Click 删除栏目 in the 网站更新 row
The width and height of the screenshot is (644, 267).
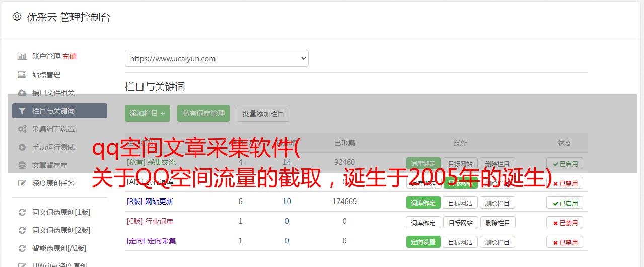pyautogui.click(x=497, y=203)
